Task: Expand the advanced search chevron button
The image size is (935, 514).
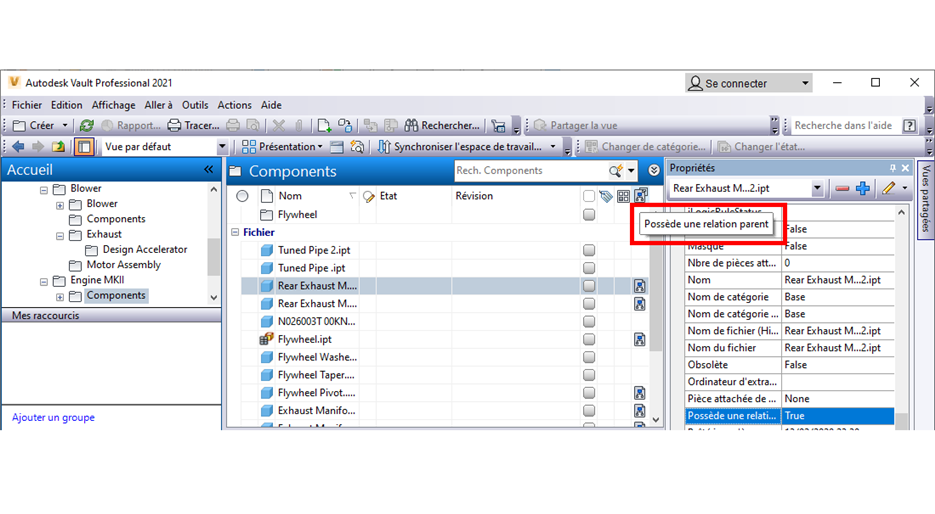Action: coord(654,171)
